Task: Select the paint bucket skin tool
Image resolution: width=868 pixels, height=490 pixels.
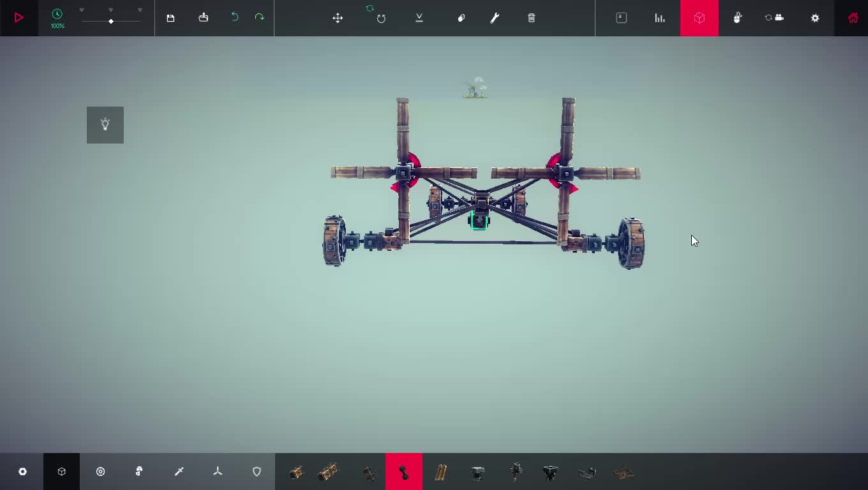Action: click(x=461, y=18)
